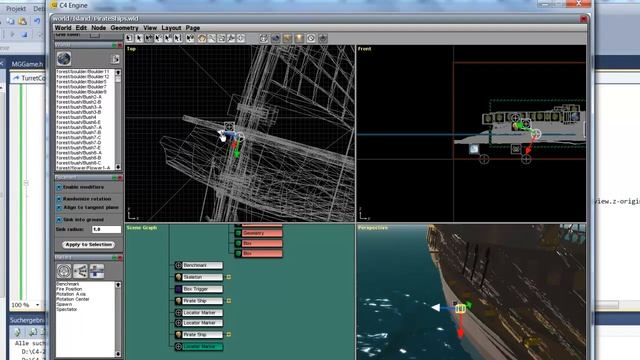The width and height of the screenshot is (640, 360).
Task: Open the Geometry menu
Action: coord(124,28)
